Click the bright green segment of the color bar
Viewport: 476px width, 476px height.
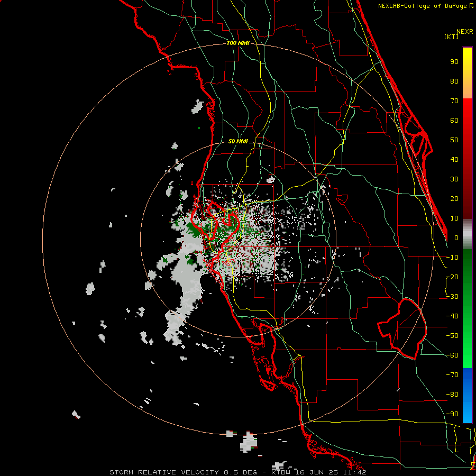click(x=467, y=308)
